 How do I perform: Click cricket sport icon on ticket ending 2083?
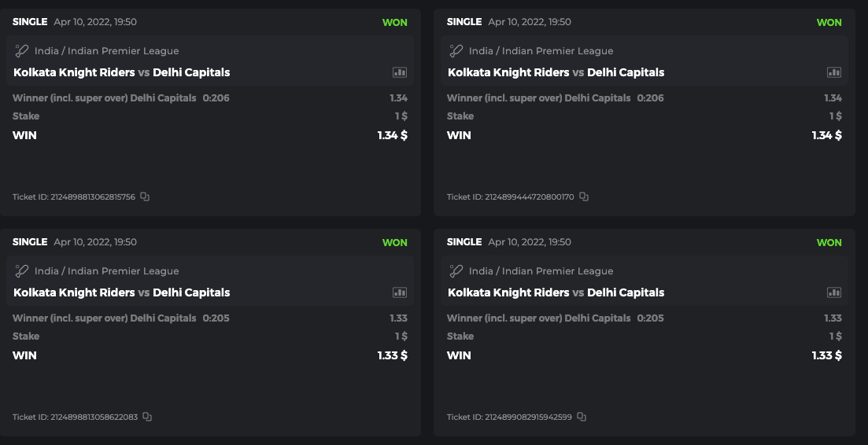point(22,271)
